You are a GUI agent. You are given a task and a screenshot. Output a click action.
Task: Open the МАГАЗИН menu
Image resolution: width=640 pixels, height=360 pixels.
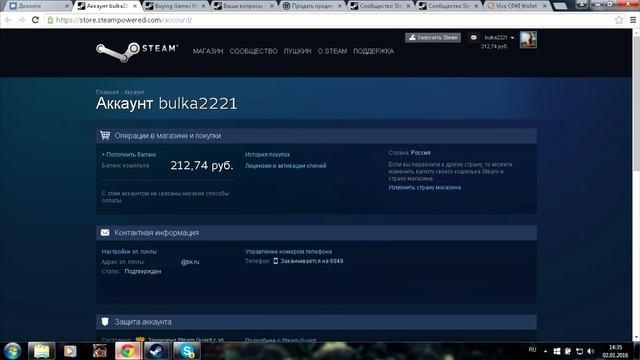208,51
